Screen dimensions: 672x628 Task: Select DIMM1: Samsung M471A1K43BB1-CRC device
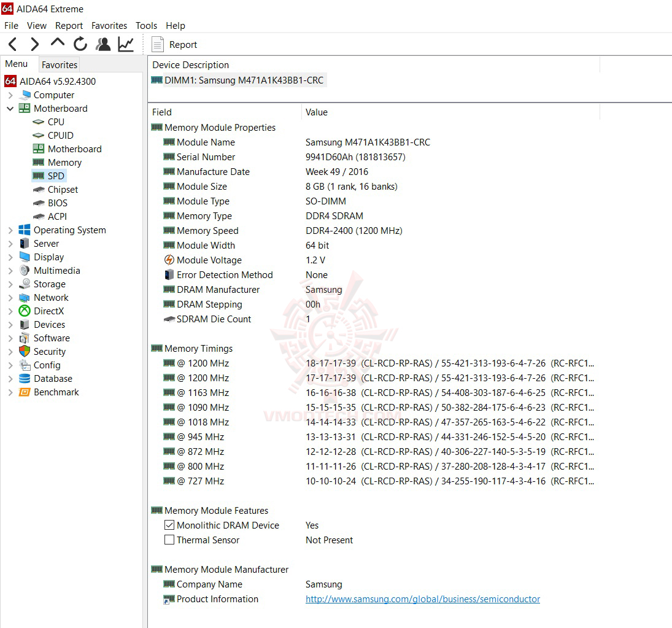(239, 80)
